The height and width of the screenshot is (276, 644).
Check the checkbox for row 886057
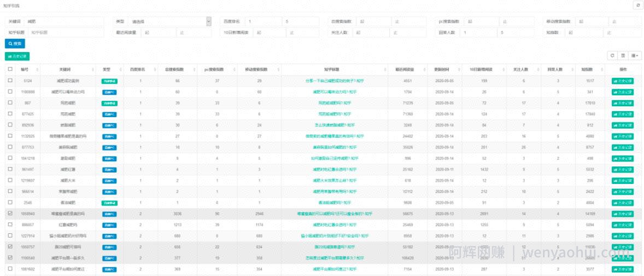coord(10,224)
